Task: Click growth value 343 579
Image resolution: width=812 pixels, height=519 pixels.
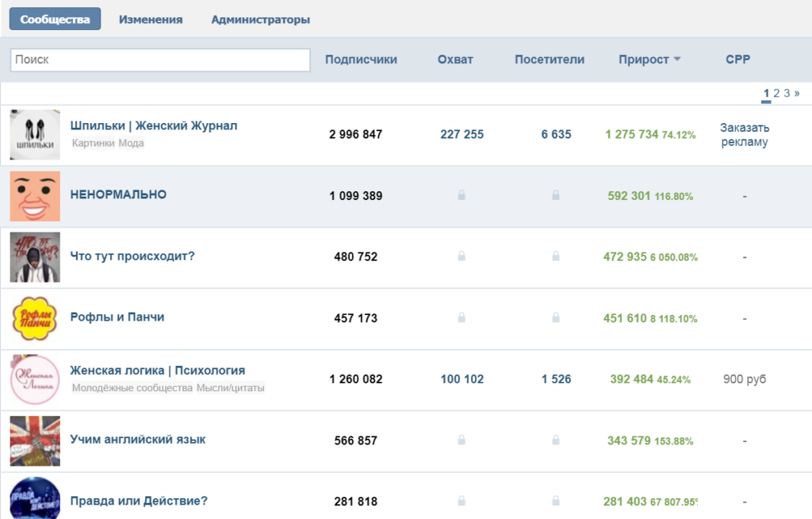Action: tap(629, 440)
